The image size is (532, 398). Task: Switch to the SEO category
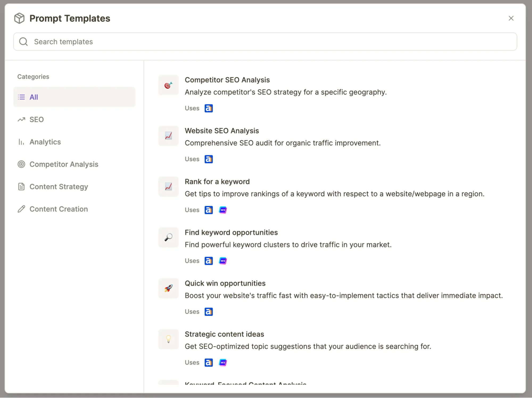36,120
